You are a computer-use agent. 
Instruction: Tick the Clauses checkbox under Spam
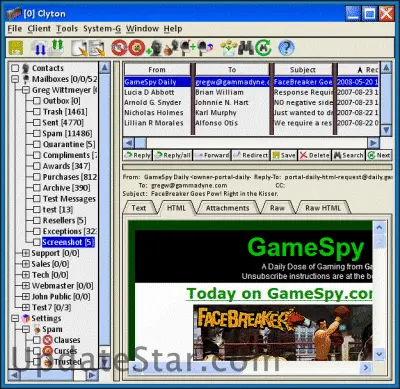(37, 340)
